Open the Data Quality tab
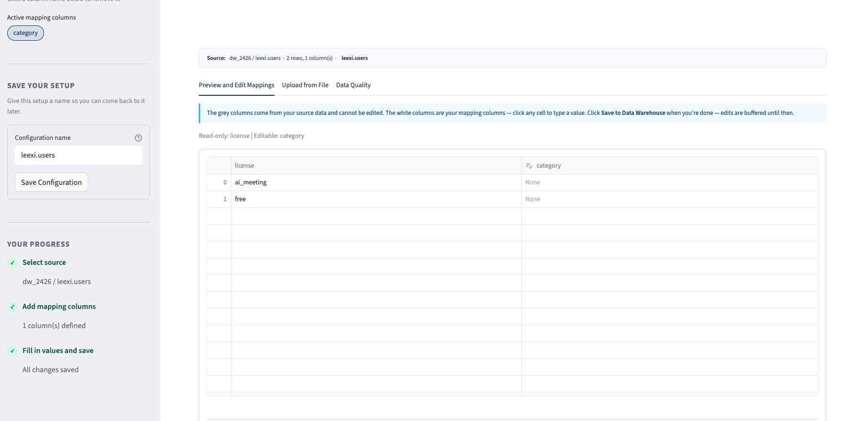This screenshot has width=868, height=421. [x=354, y=85]
